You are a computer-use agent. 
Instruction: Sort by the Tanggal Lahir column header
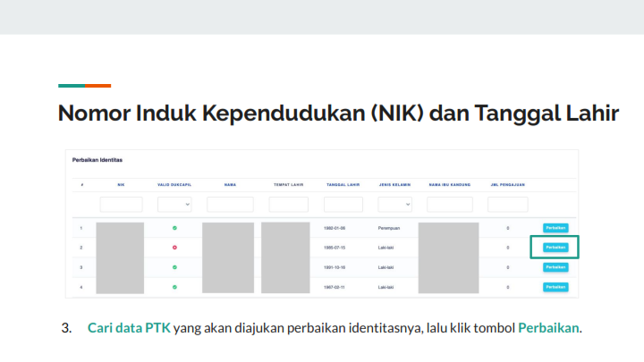pos(343,185)
